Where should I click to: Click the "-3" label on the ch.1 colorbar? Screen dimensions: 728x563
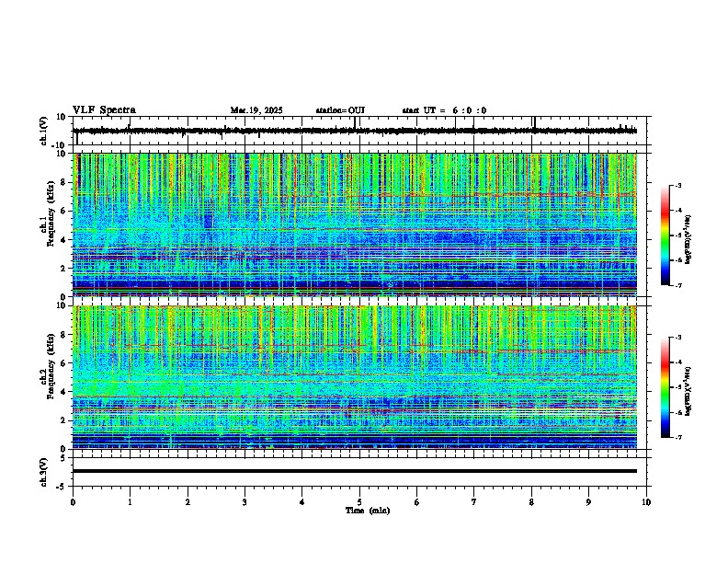pyautogui.click(x=678, y=186)
